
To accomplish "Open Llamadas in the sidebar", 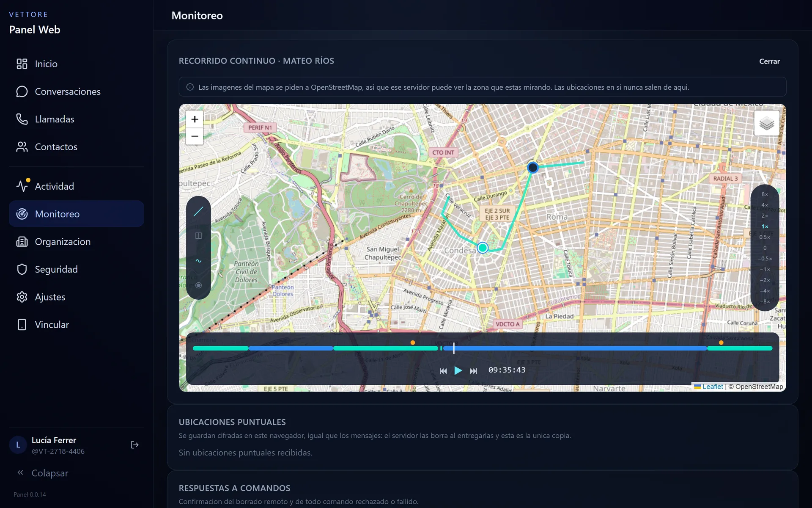I will point(76,119).
